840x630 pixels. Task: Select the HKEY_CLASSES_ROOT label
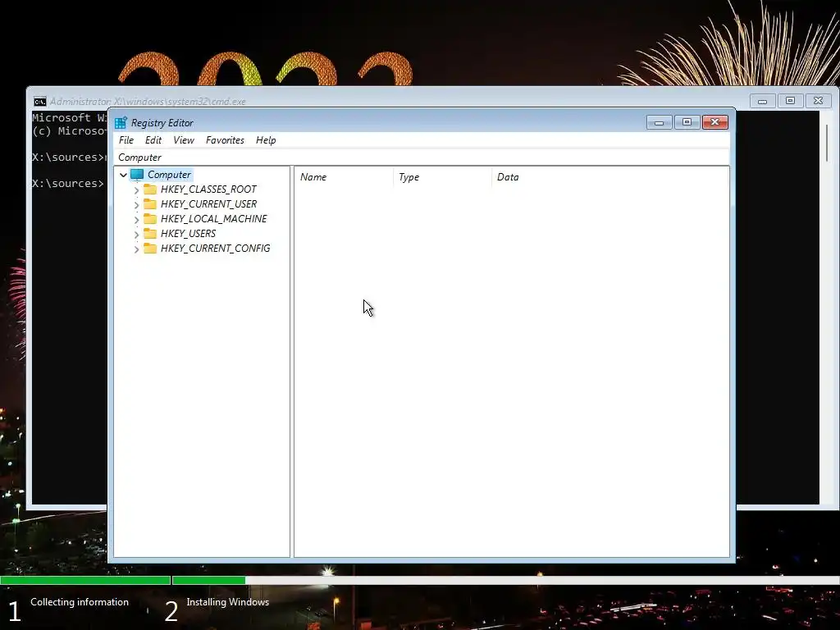(208, 189)
